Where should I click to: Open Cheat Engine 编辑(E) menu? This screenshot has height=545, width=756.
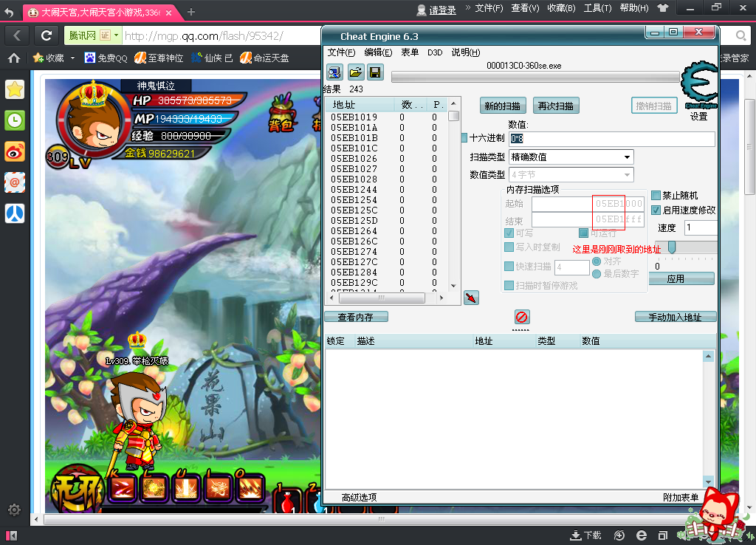pos(378,52)
